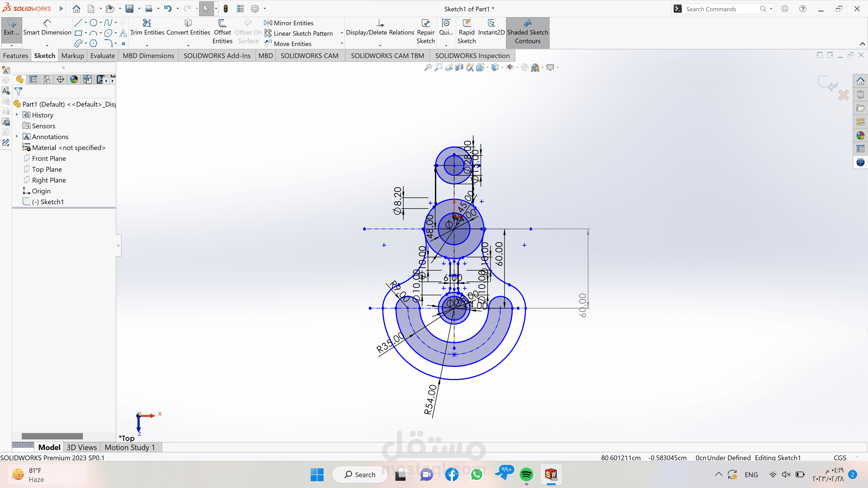This screenshot has width=868, height=488.
Task: Click Zoom to Area icon
Action: tap(438, 67)
